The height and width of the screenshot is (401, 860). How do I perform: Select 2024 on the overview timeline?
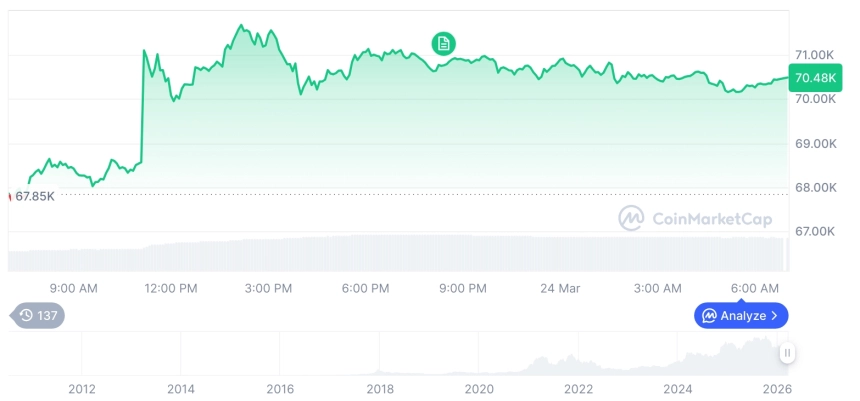tap(678, 389)
